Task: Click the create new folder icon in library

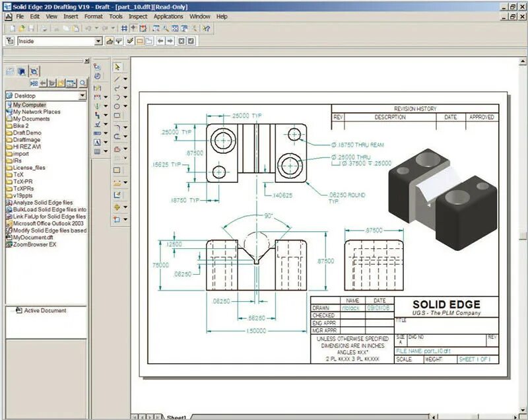Action: click(x=61, y=83)
